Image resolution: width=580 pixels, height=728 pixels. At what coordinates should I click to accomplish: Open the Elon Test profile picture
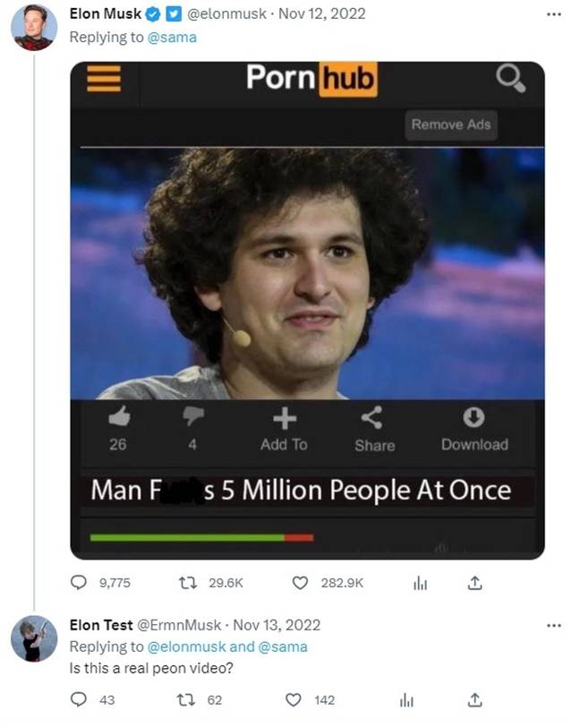(34, 638)
